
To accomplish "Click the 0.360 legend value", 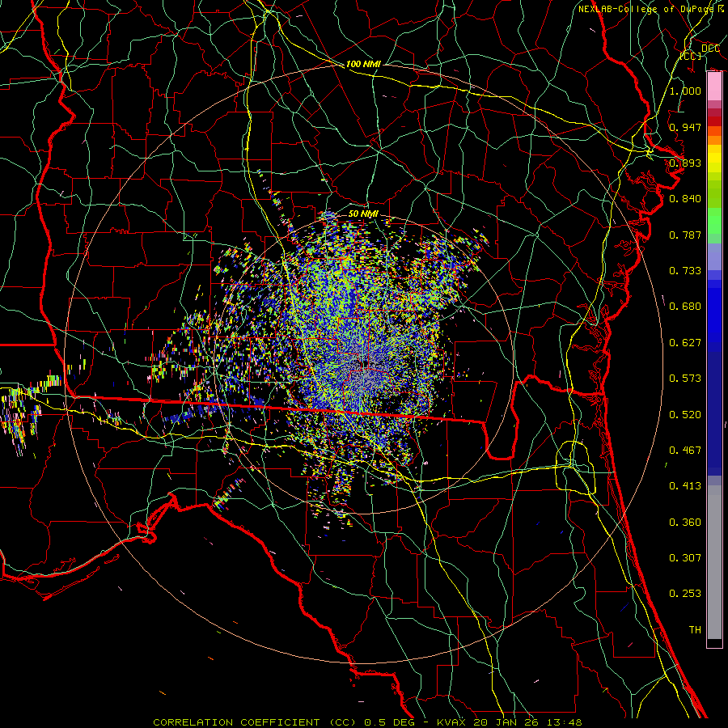I will pyautogui.click(x=685, y=522).
